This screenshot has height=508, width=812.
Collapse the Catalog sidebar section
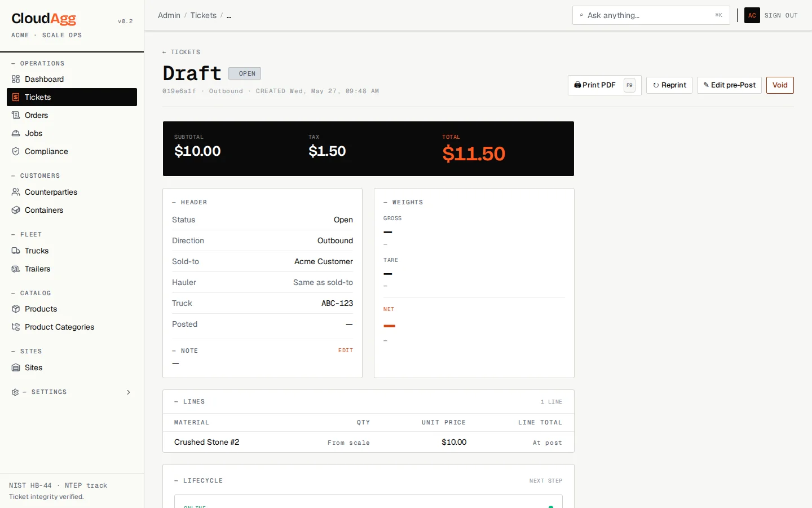[31, 293]
